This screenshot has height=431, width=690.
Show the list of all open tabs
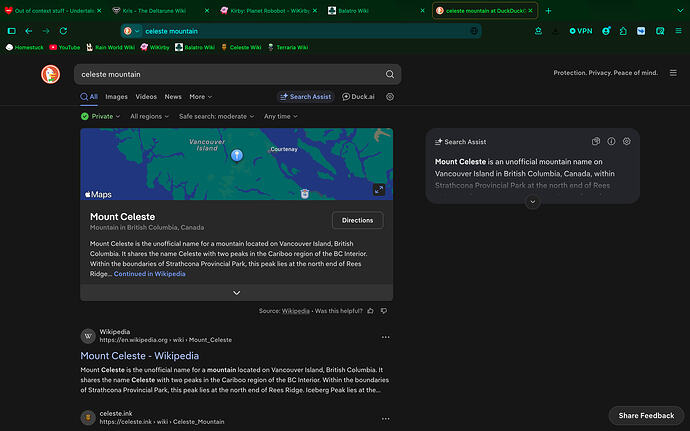pyautogui.click(x=680, y=11)
